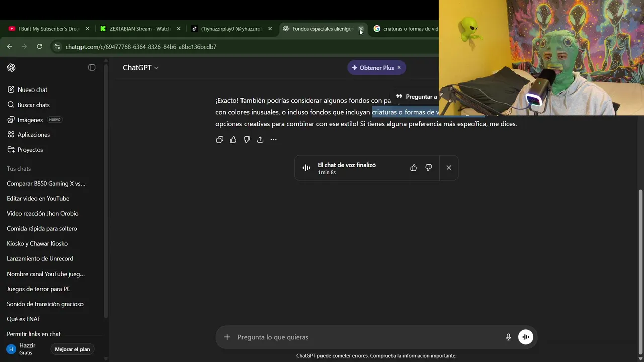Close the voice chat ended card

click(449, 168)
